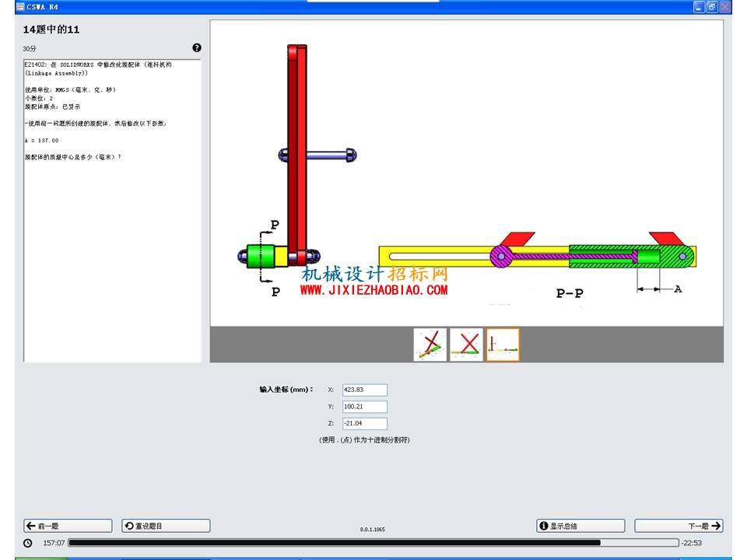Viewport: 747px width, 560px height.
Task: Click the question description text panel
Action: click(112, 211)
